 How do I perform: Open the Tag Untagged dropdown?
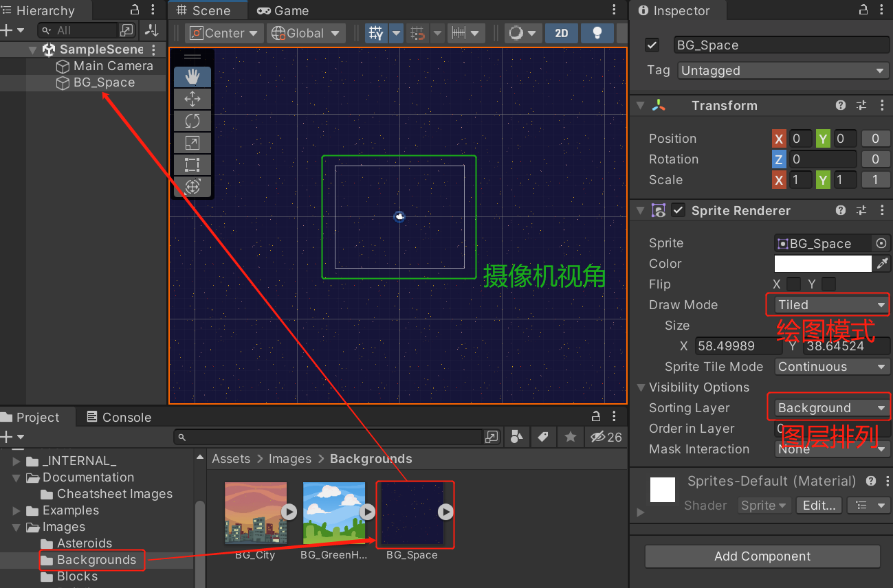pyautogui.click(x=784, y=71)
